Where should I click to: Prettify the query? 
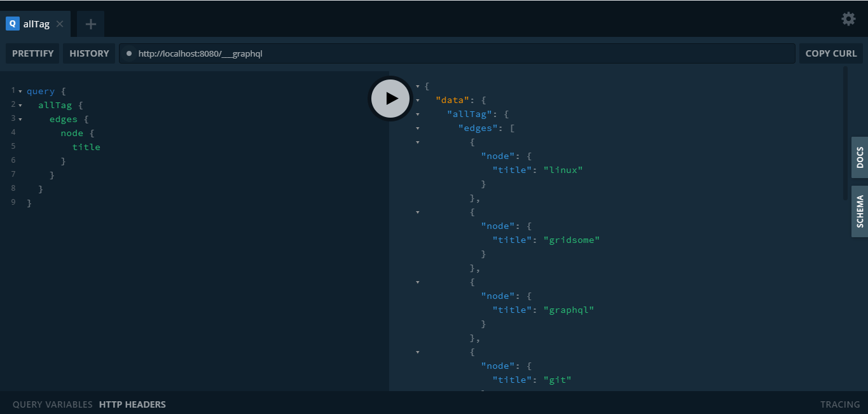click(33, 53)
